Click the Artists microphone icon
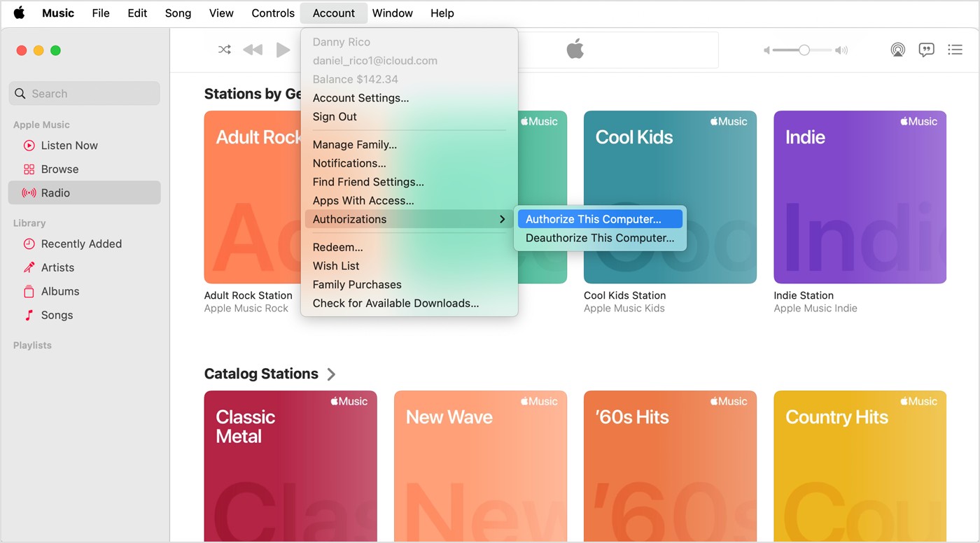 [x=29, y=267]
